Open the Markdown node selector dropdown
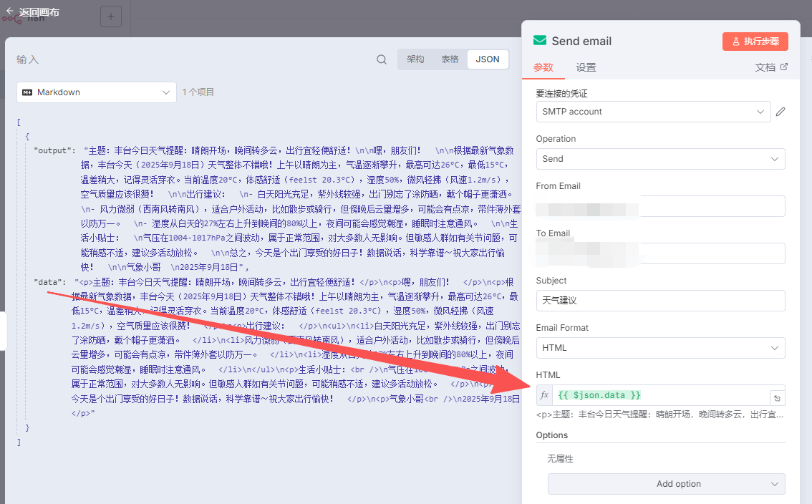Screen dimensions: 812x504 pos(97,92)
